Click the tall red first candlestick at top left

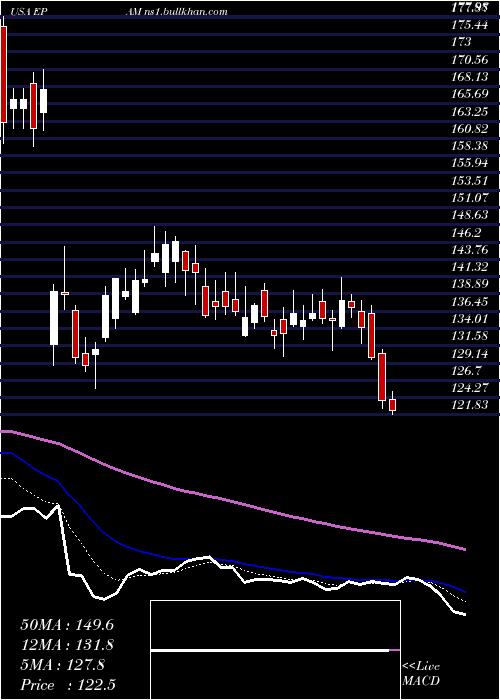[4, 74]
